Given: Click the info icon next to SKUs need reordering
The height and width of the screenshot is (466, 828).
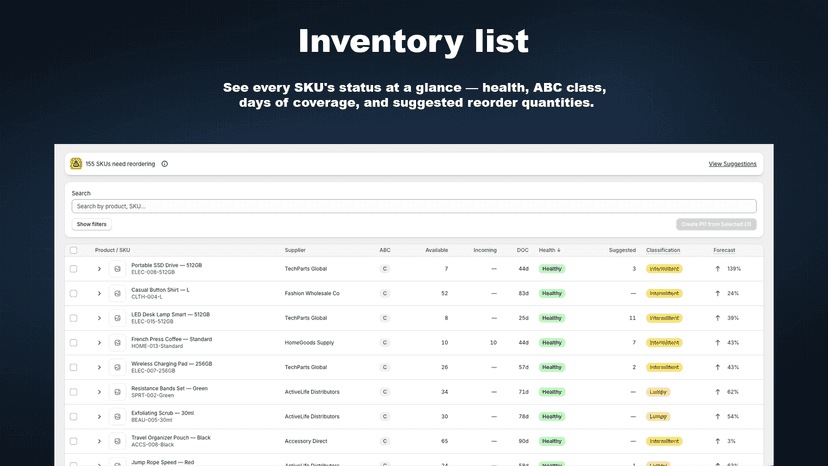Looking at the screenshot, I should (x=165, y=164).
